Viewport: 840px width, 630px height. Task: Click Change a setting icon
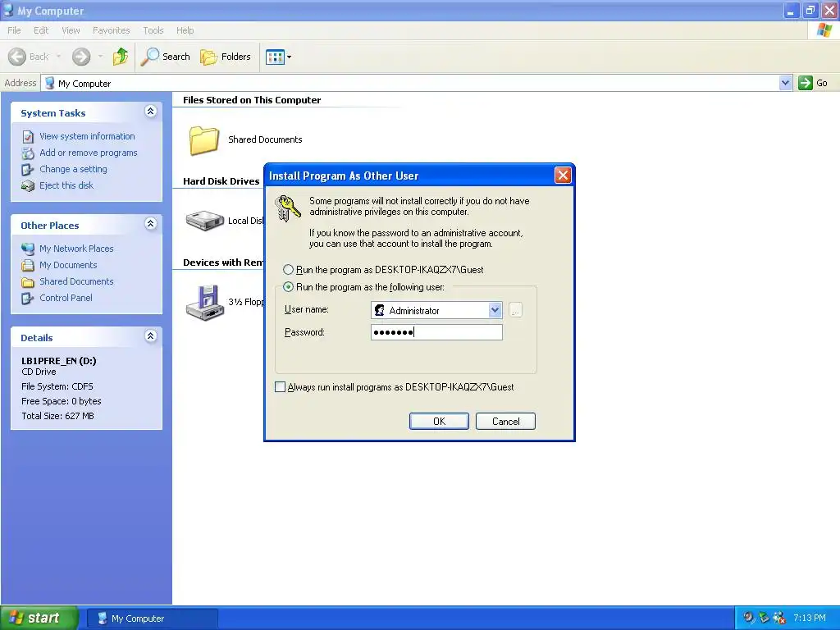27,170
